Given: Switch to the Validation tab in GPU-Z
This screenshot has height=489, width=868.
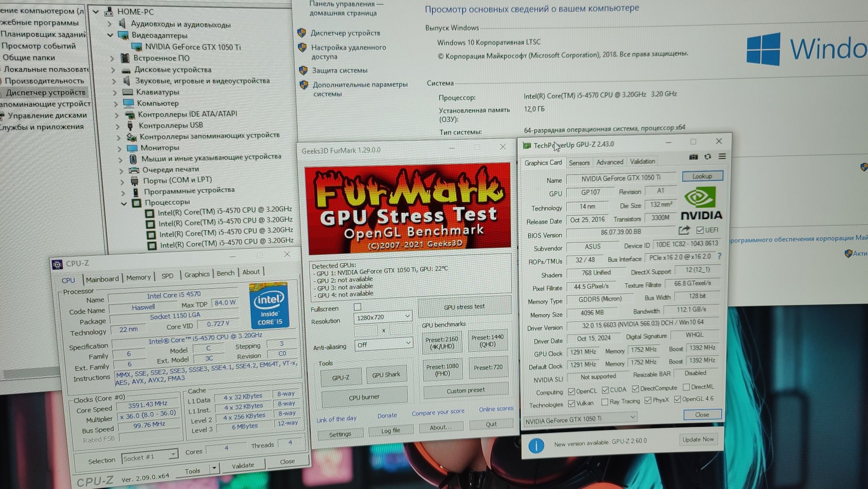Looking at the screenshot, I should coord(642,161).
